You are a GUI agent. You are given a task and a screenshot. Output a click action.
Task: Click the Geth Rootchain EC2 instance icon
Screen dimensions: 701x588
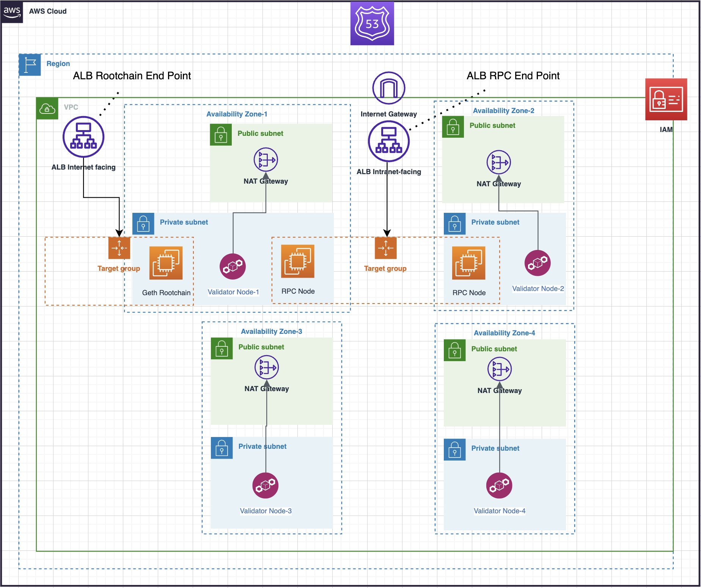tap(166, 263)
